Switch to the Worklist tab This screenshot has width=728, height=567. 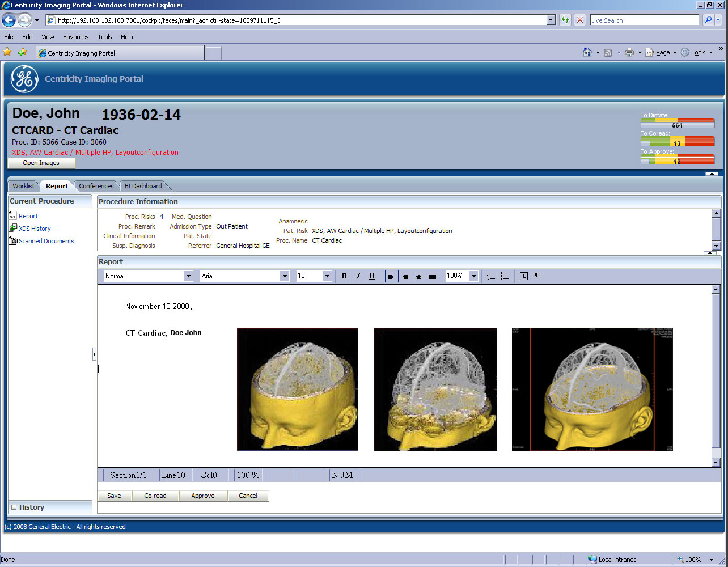point(24,186)
